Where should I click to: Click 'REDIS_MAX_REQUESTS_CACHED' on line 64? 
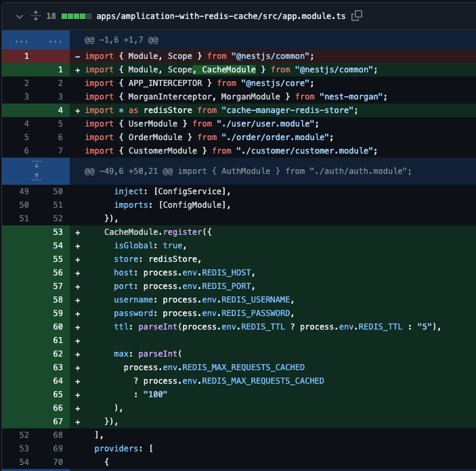point(263,381)
